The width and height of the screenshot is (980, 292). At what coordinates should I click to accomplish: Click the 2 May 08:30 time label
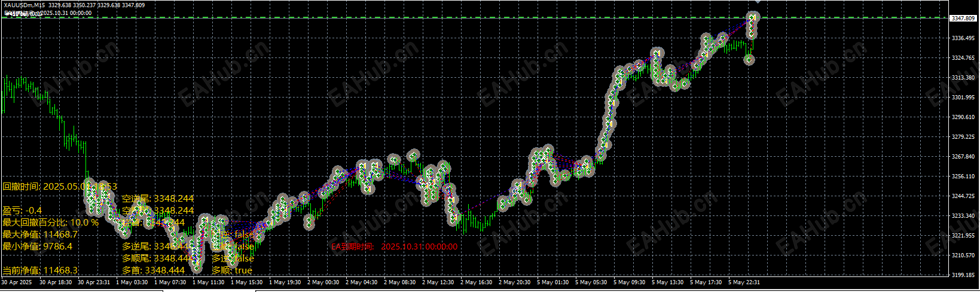click(400, 282)
